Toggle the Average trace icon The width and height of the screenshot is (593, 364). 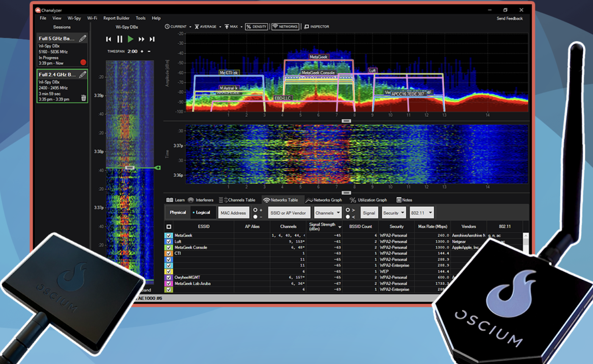click(197, 27)
